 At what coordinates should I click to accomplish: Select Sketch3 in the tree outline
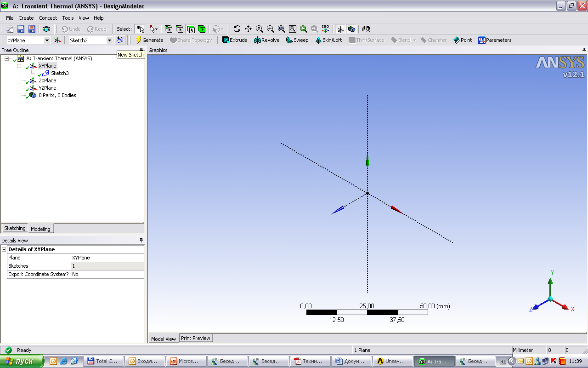(60, 73)
